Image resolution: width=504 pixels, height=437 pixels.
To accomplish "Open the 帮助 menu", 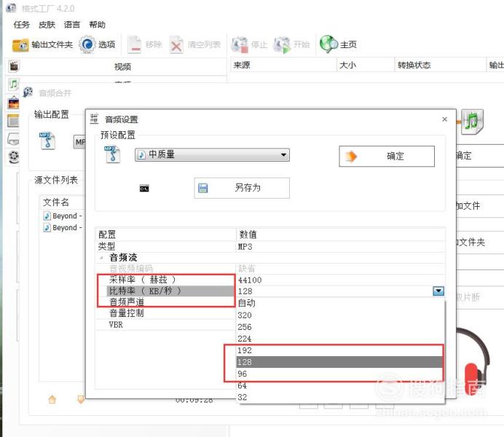I will 97,25.
